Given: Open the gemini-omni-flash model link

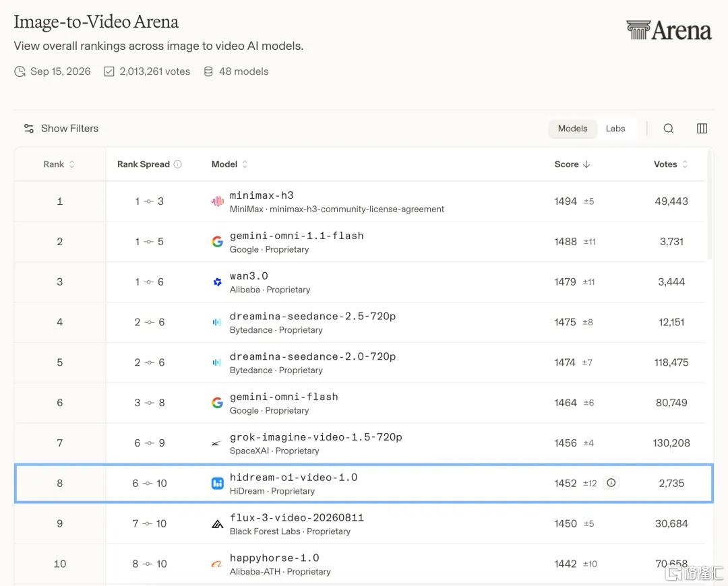Looking at the screenshot, I should coord(284,397).
